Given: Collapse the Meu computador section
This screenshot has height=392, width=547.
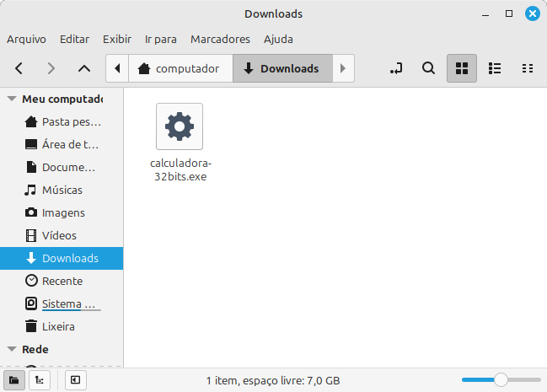Looking at the screenshot, I should click(x=12, y=99).
